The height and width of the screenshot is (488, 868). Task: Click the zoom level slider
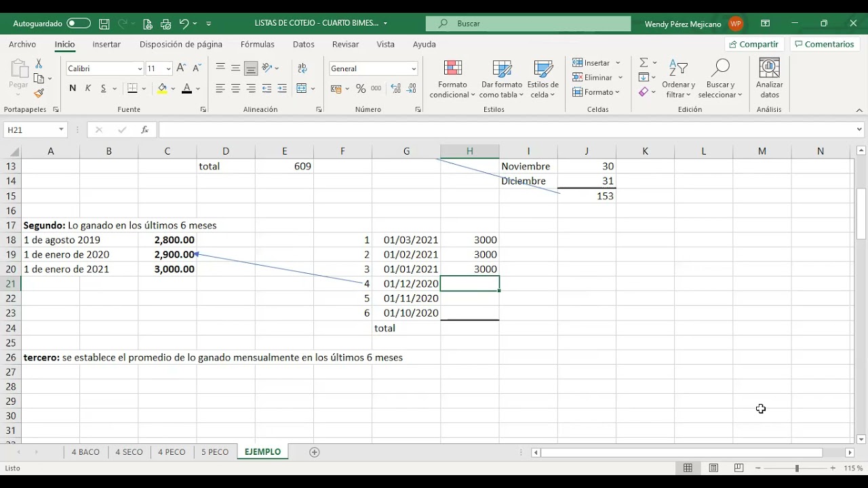(x=797, y=468)
